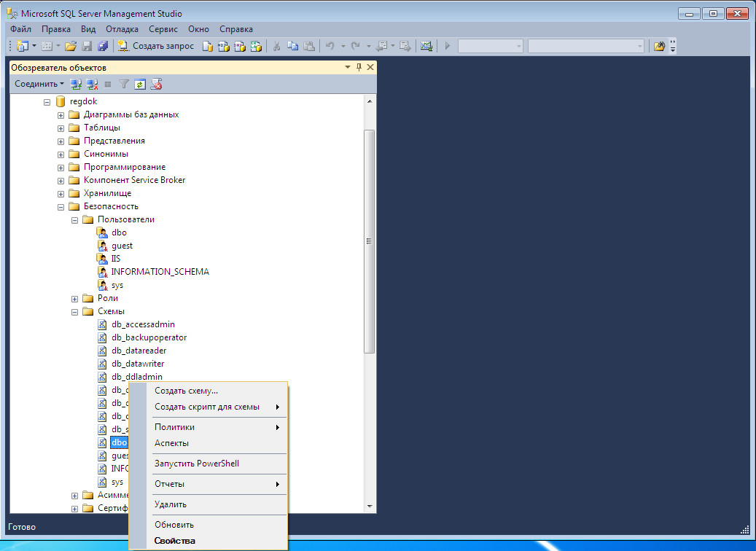Click the Save floppy disk icon
This screenshot has width=756, height=551.
point(87,46)
